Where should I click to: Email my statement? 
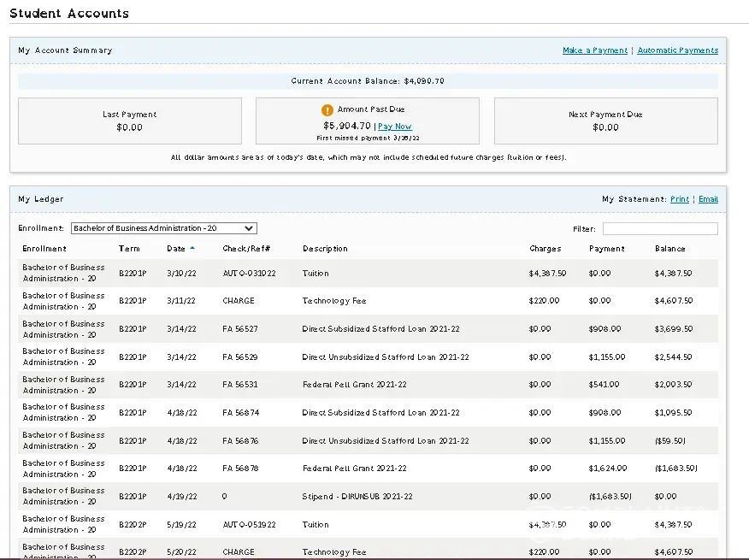pos(708,199)
